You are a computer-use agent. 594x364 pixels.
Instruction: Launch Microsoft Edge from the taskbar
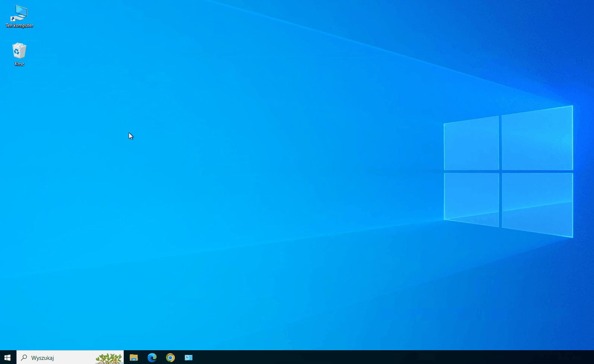[x=152, y=357]
